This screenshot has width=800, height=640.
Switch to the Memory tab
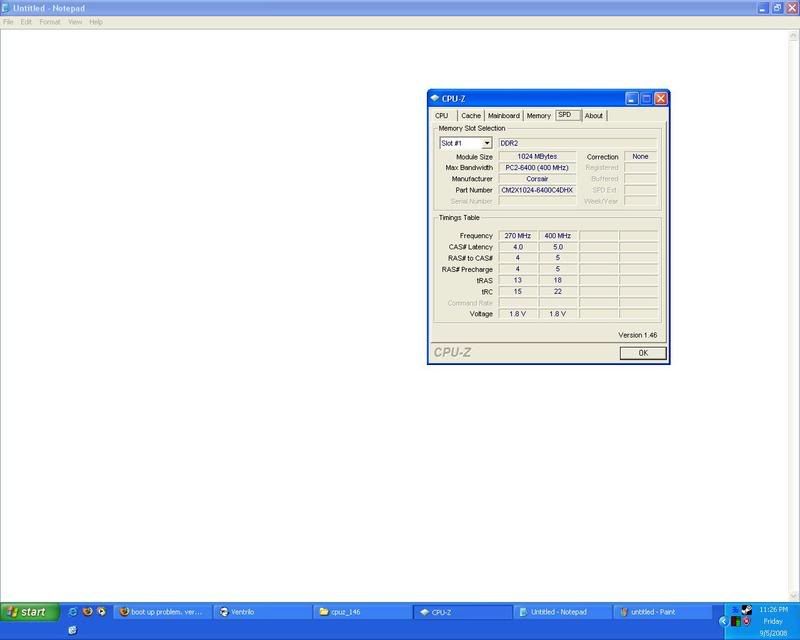coord(538,115)
